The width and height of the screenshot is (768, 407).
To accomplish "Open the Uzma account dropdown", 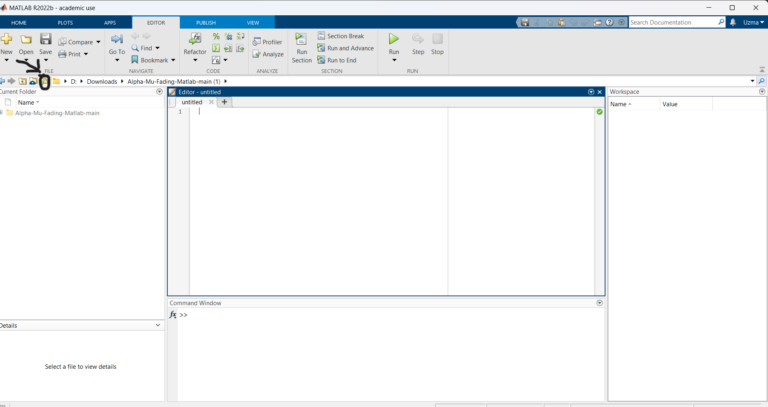I will coord(753,23).
